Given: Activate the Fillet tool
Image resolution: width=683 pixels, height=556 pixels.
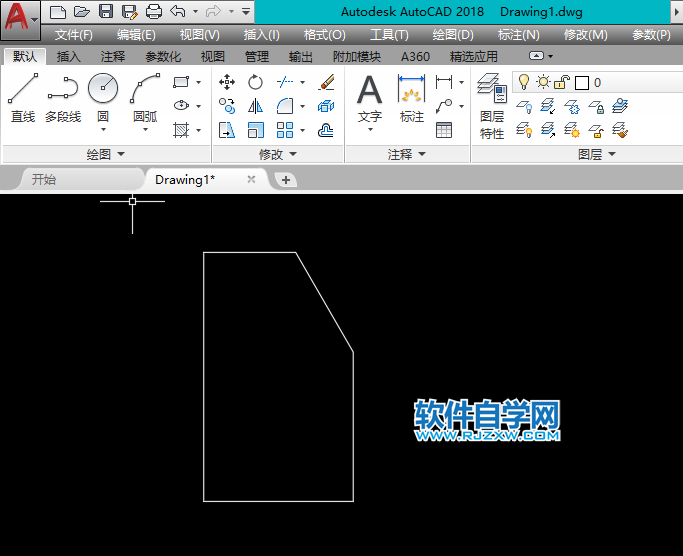Looking at the screenshot, I should (284, 106).
